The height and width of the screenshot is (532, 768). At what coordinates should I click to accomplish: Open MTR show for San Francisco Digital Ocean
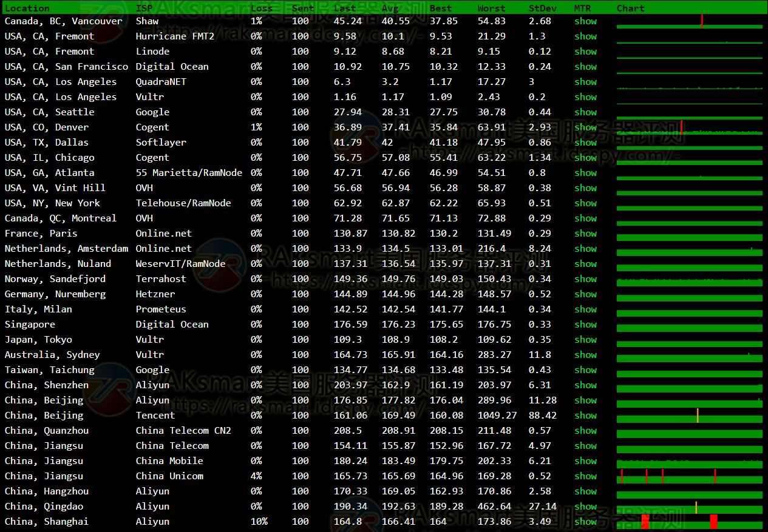tap(585, 67)
